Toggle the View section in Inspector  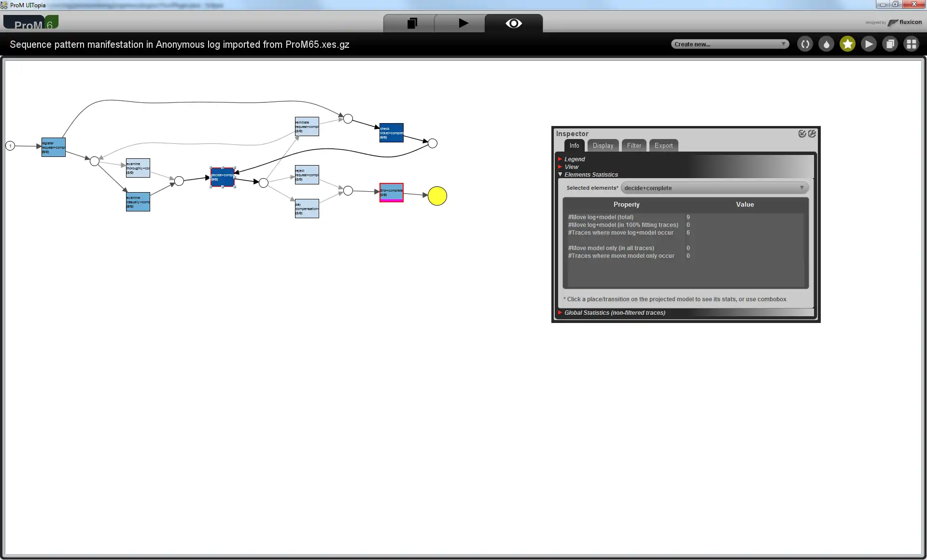pyautogui.click(x=571, y=166)
